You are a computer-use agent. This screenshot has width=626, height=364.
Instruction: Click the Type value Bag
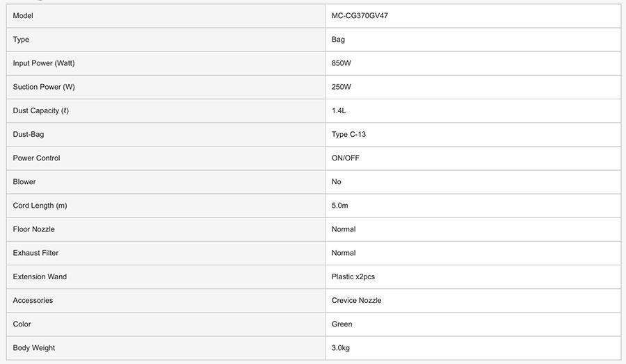coord(338,40)
